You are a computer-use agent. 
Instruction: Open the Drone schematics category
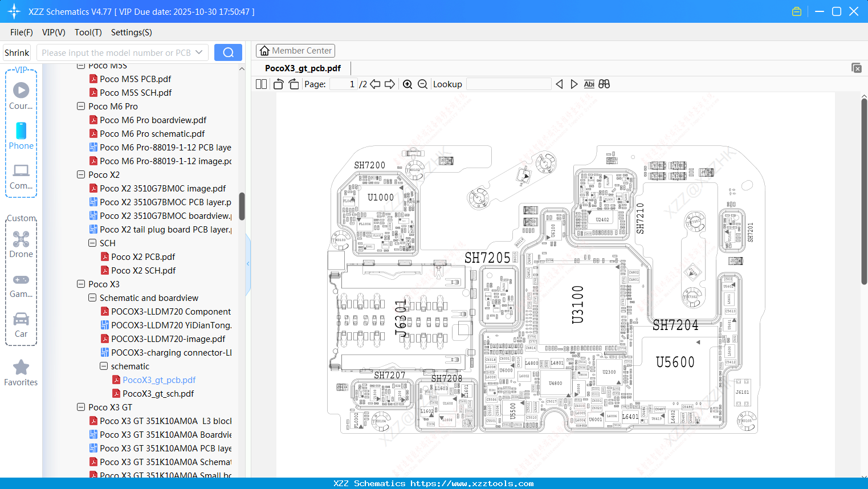click(21, 244)
